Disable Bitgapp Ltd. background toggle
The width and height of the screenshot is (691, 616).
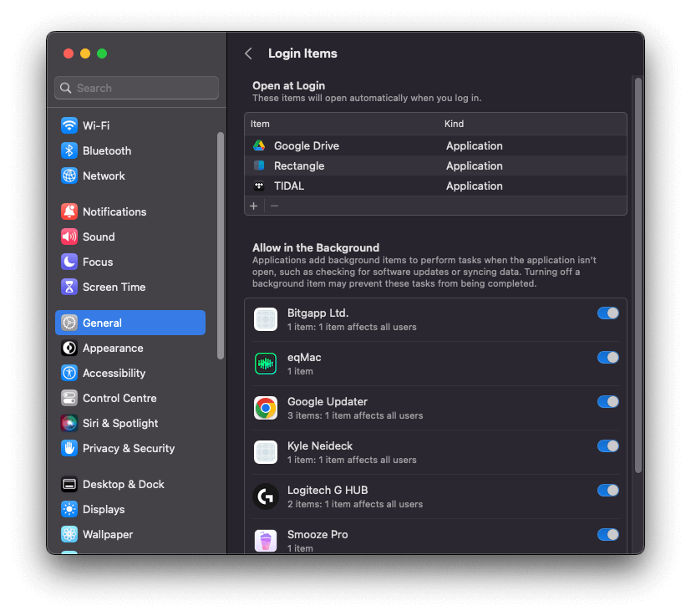coord(607,313)
